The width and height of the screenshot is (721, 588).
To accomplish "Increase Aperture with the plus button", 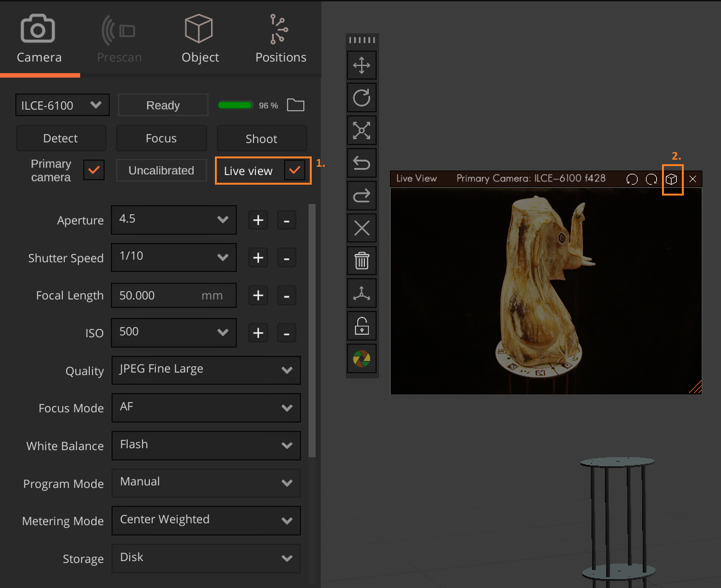I will coord(258,220).
